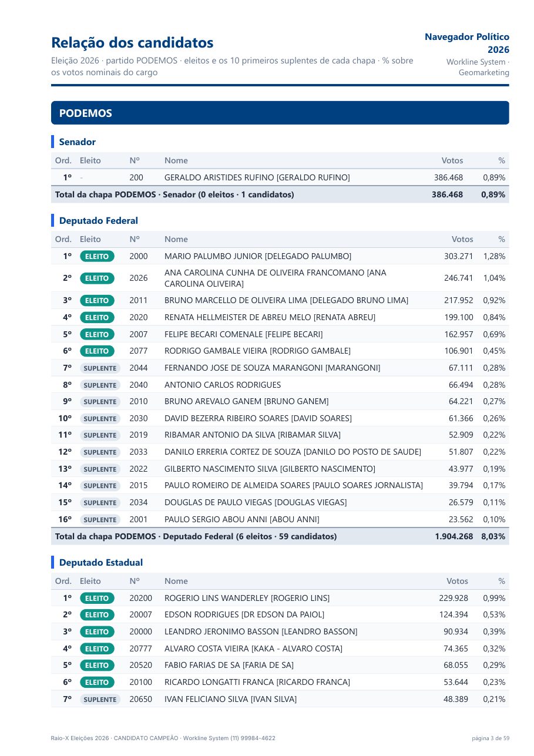This screenshot has height=756, width=534.
Task: Select the 'Navegador Político 2026' header text
Action: click(x=467, y=43)
